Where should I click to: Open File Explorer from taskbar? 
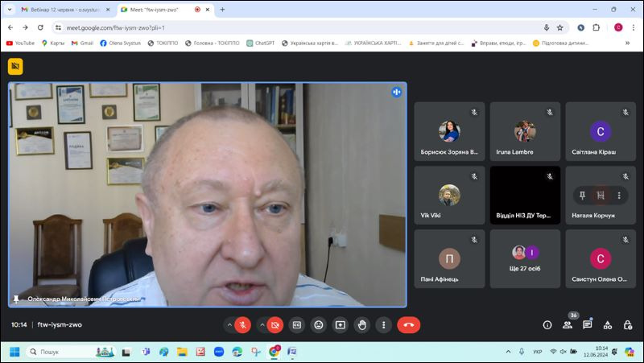pos(182,352)
